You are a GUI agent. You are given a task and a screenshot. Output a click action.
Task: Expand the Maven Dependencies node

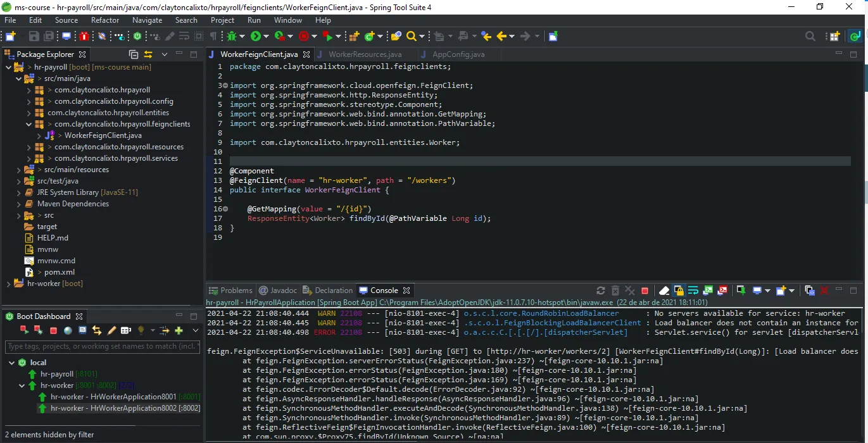click(x=18, y=204)
